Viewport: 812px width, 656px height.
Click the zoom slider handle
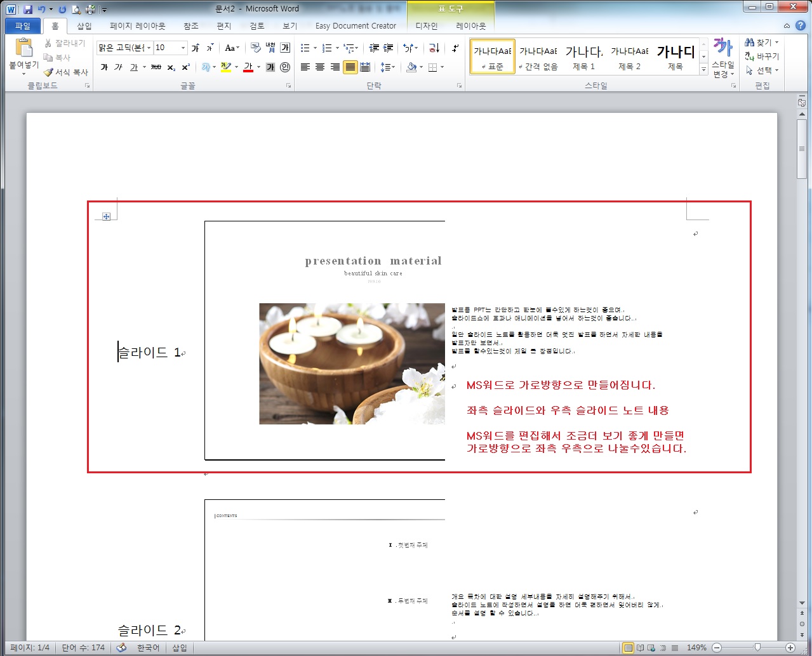point(757,647)
